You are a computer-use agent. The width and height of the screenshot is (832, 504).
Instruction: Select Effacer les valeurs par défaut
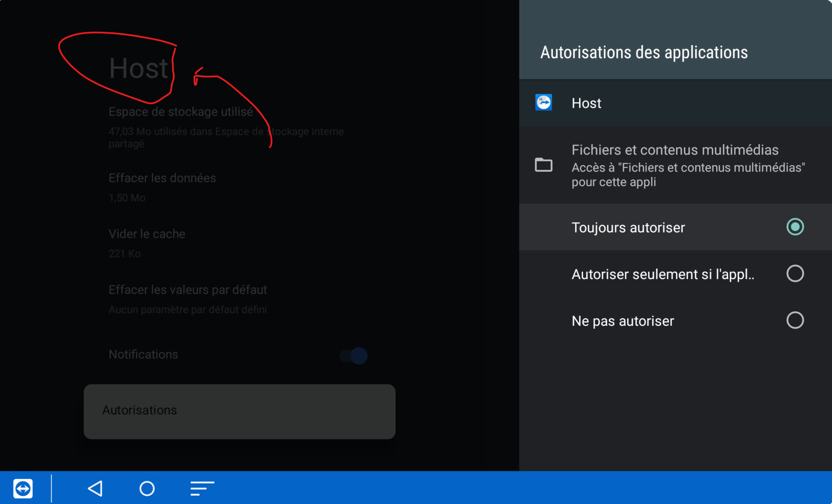188,290
